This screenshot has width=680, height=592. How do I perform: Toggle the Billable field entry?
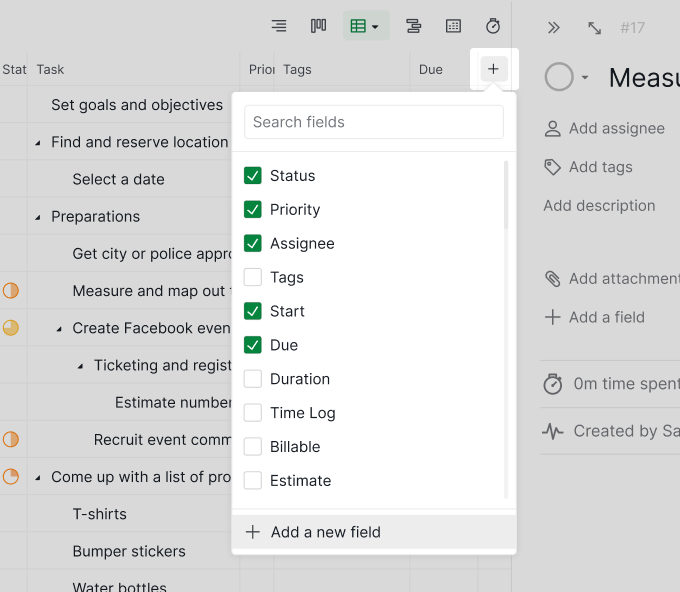point(253,447)
